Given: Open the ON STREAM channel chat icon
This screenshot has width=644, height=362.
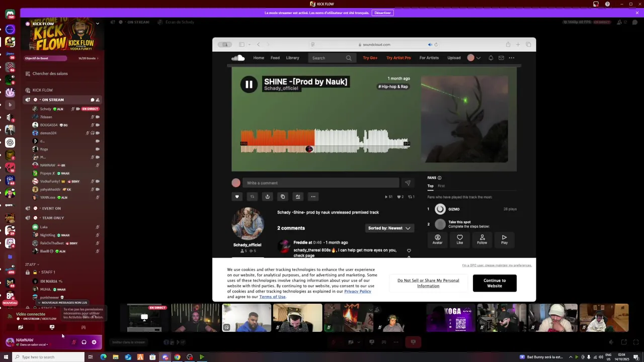Looking at the screenshot, I should pyautogui.click(x=92, y=100).
